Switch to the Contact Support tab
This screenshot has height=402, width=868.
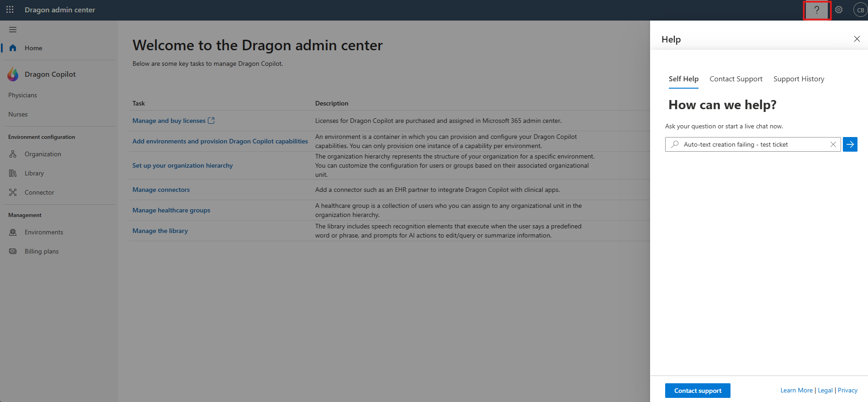736,79
